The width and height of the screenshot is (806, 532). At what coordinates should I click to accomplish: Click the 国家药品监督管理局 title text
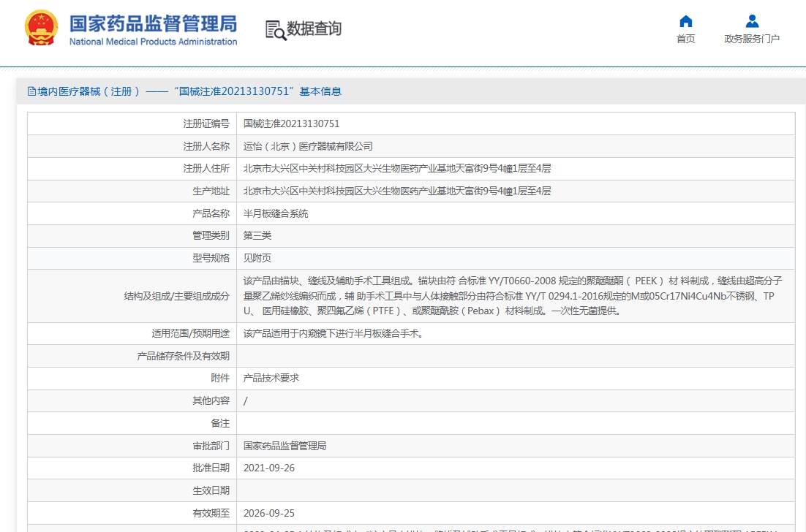tap(153, 23)
